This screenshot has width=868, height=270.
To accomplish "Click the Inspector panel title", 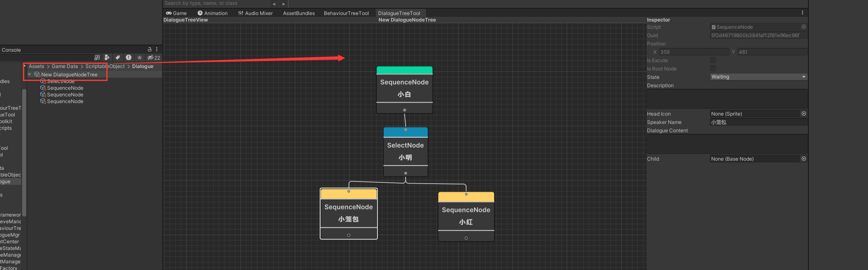I will pos(658,20).
